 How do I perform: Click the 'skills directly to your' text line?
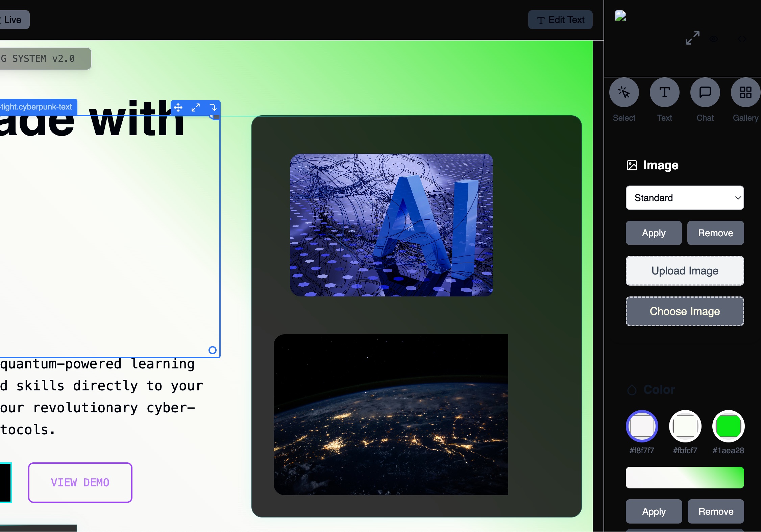click(110, 386)
